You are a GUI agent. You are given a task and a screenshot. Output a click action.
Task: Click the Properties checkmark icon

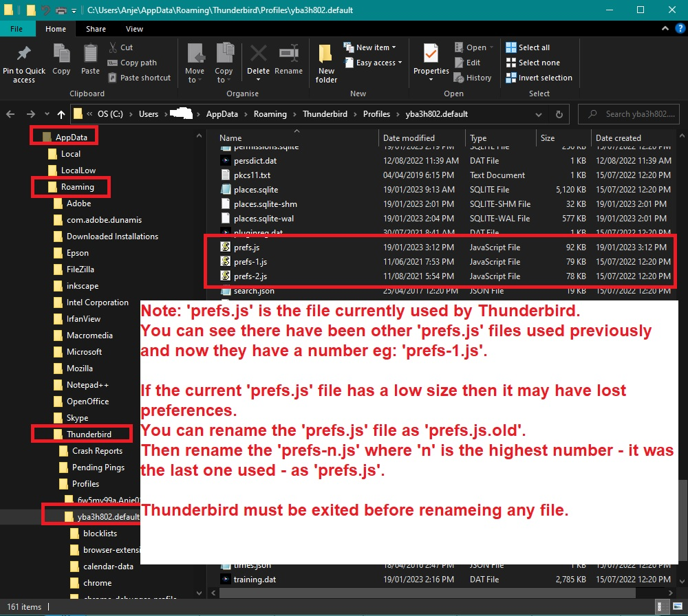[x=431, y=54]
